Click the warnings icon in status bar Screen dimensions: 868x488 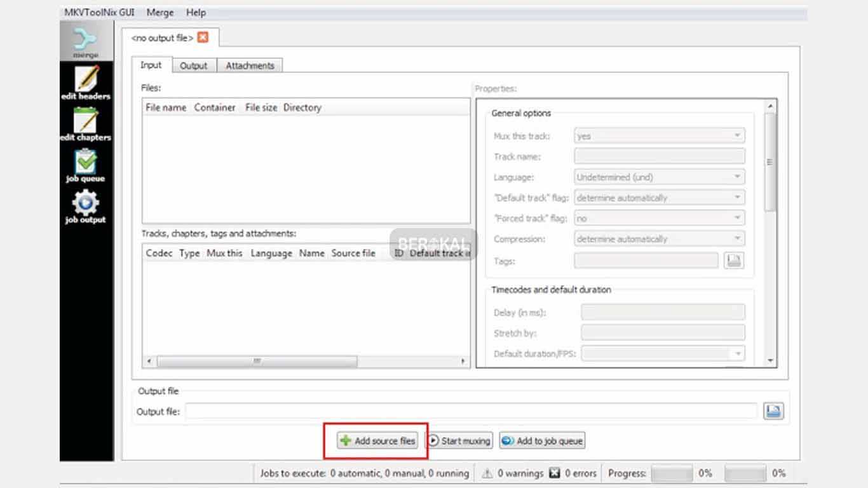tap(487, 473)
